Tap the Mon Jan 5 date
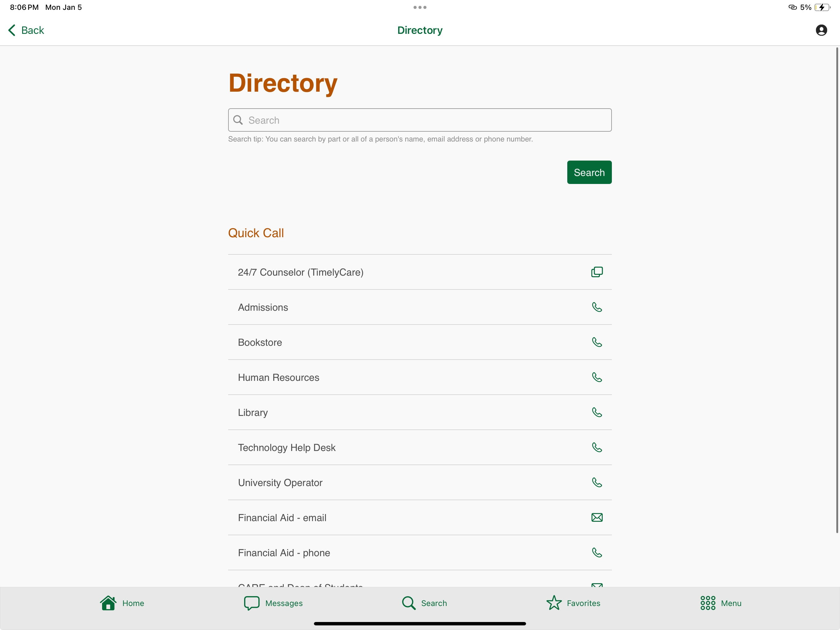Image resolution: width=840 pixels, height=630 pixels. [63, 7]
